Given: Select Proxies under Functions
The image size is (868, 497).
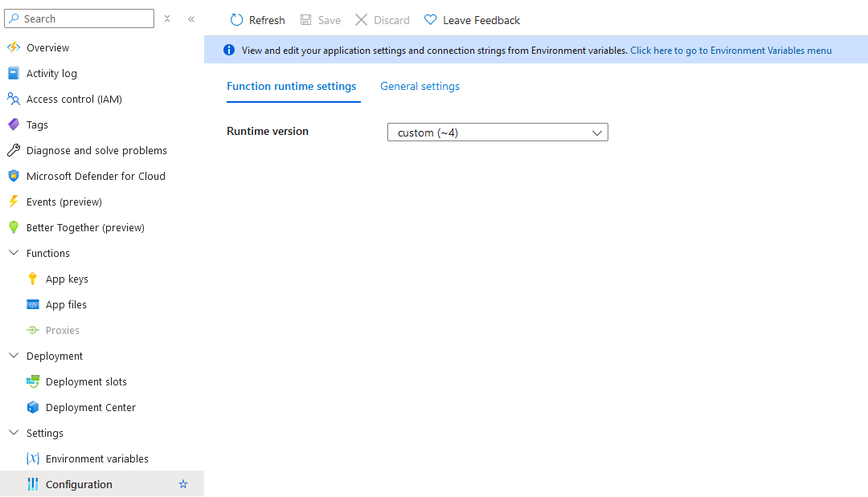Looking at the screenshot, I should [x=63, y=330].
